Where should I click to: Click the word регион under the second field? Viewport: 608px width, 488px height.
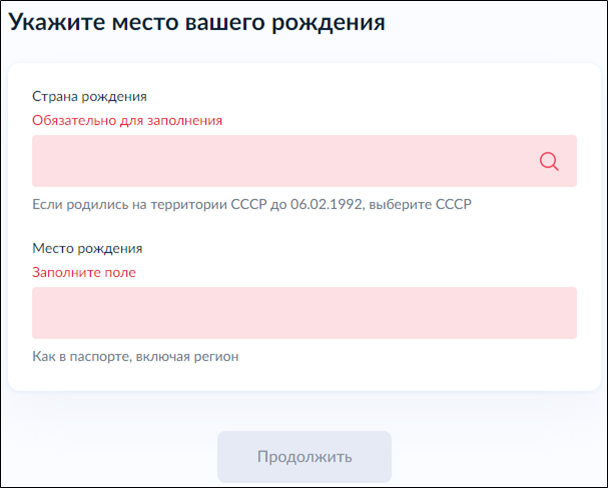(216, 356)
